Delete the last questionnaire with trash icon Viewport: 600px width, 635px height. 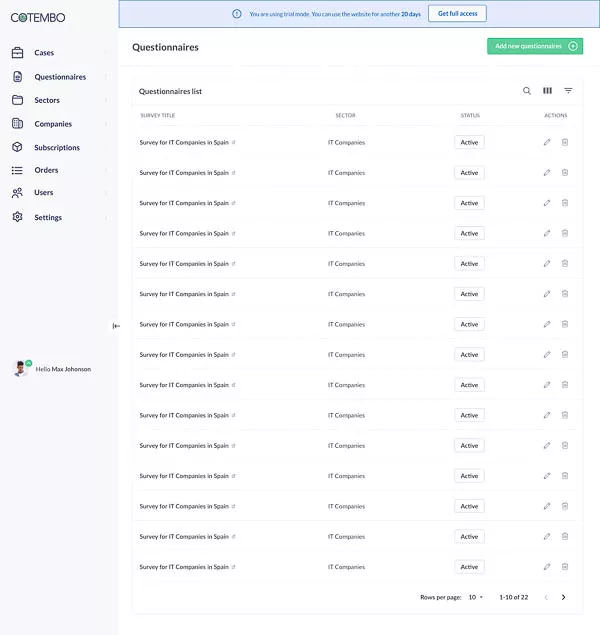click(x=565, y=567)
